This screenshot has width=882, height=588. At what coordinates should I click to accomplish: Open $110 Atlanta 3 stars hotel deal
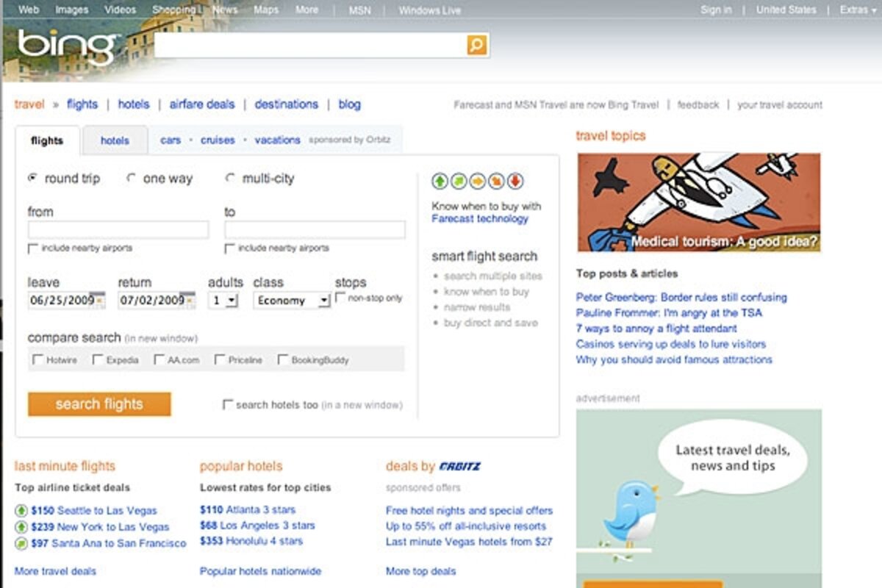pyautogui.click(x=248, y=510)
